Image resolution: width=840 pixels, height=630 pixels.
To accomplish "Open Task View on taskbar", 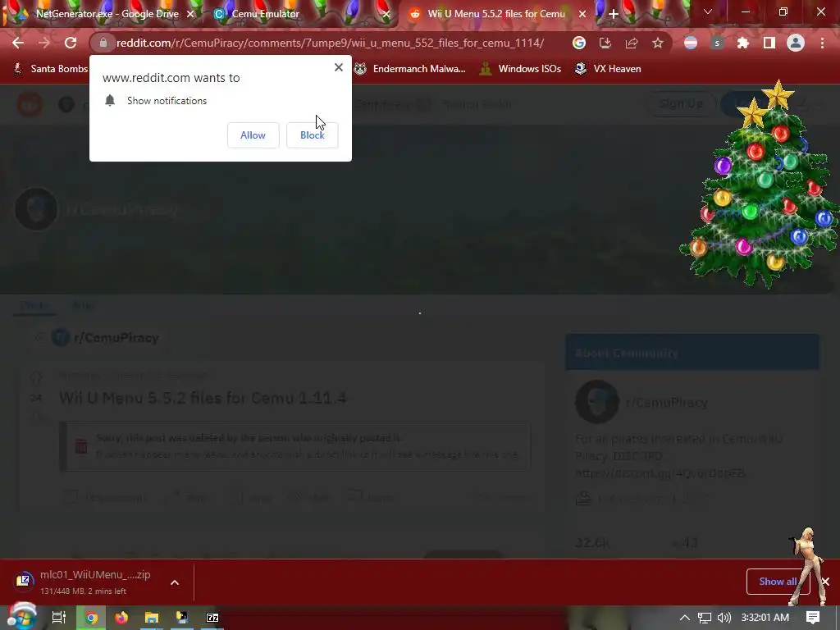I will [x=58, y=618].
